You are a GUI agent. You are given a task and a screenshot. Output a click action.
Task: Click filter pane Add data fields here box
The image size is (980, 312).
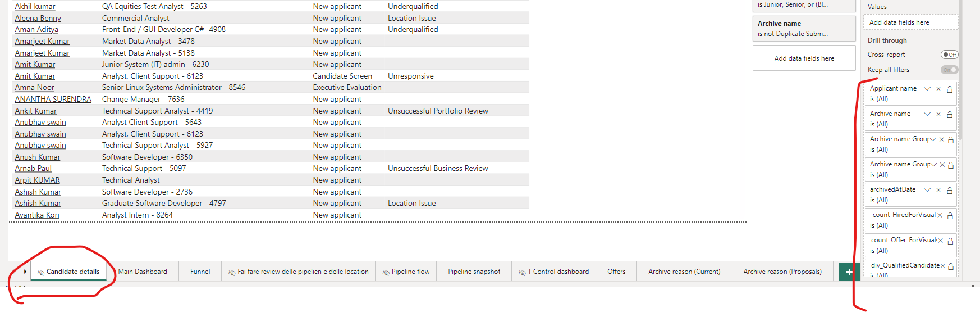point(804,58)
